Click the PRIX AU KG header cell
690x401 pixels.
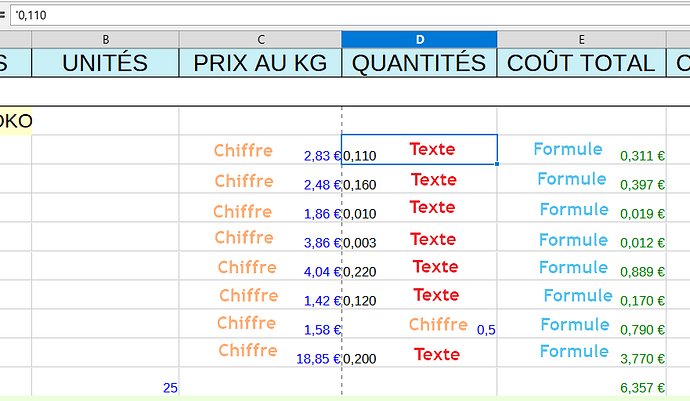pos(260,62)
